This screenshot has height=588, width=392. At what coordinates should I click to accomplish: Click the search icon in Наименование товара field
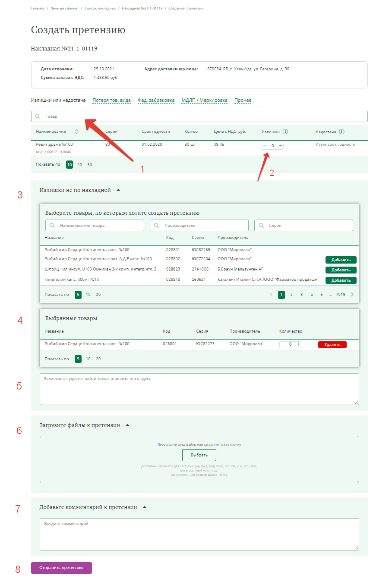(52, 226)
